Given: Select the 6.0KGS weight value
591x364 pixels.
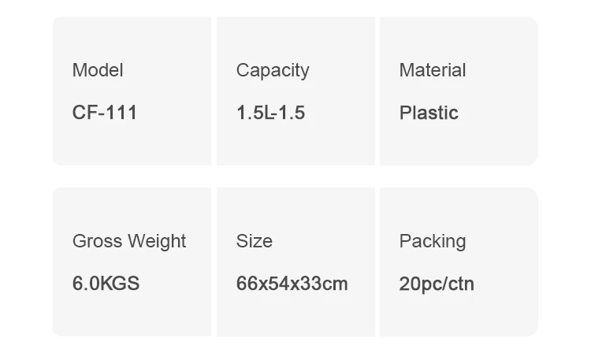Looking at the screenshot, I should pos(106,284).
